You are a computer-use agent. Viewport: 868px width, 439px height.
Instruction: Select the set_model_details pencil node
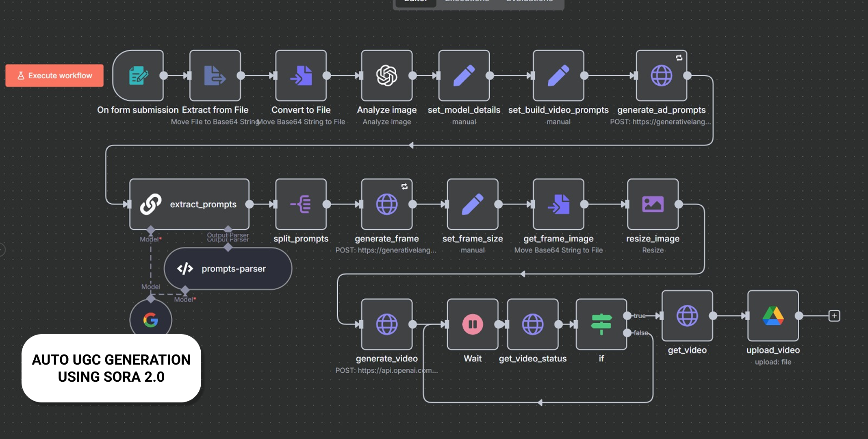pyautogui.click(x=464, y=76)
